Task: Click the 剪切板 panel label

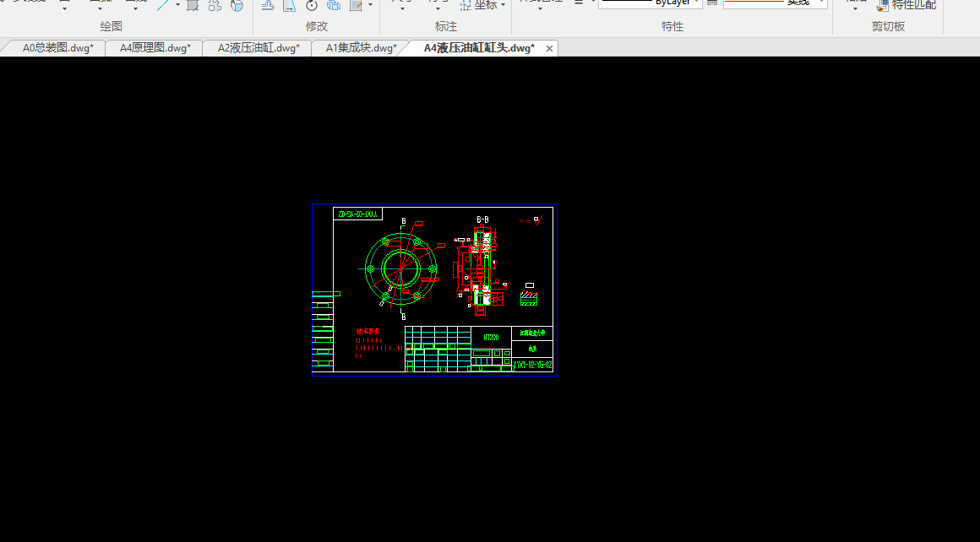Action: pyautogui.click(x=888, y=26)
